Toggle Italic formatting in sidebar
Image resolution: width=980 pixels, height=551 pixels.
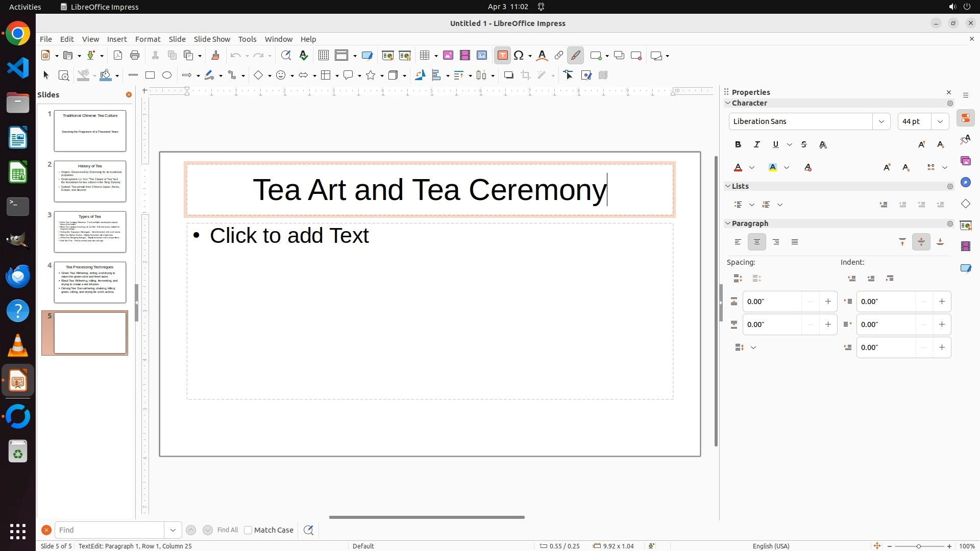click(757, 145)
